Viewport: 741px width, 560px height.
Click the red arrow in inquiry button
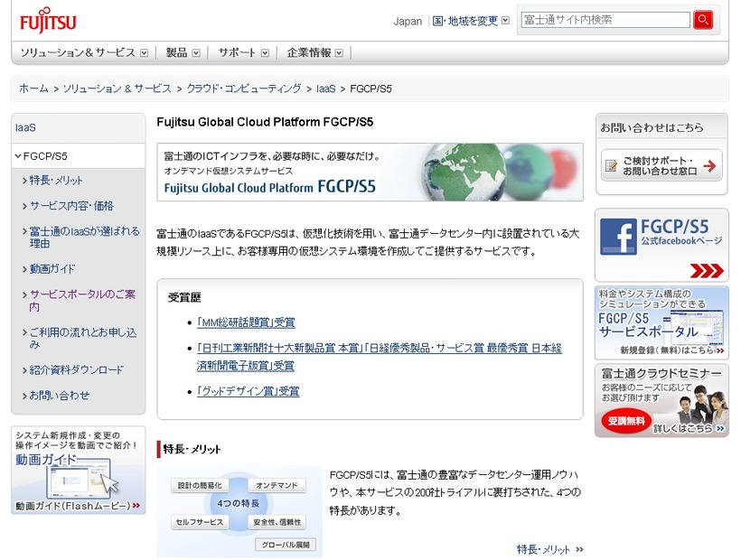point(709,165)
